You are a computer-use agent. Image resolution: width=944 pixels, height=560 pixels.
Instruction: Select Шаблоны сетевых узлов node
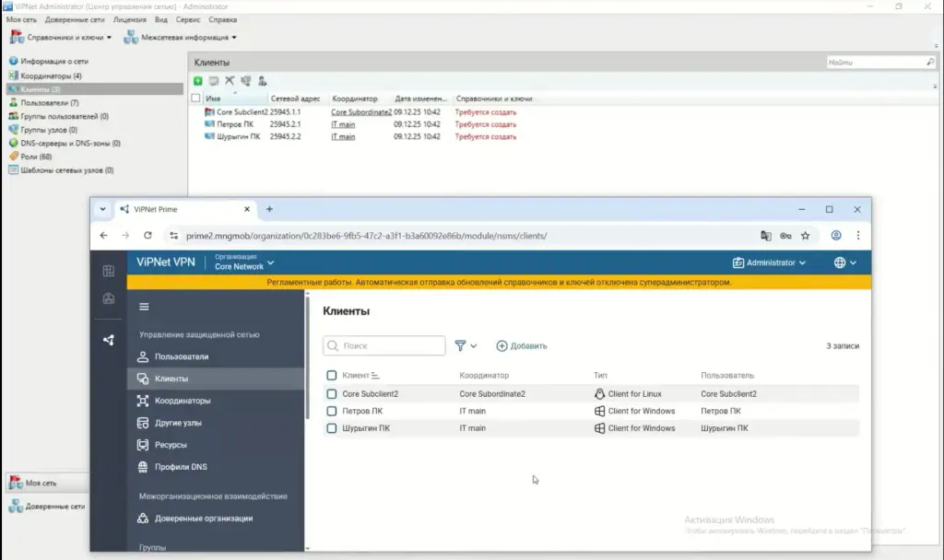(66, 170)
